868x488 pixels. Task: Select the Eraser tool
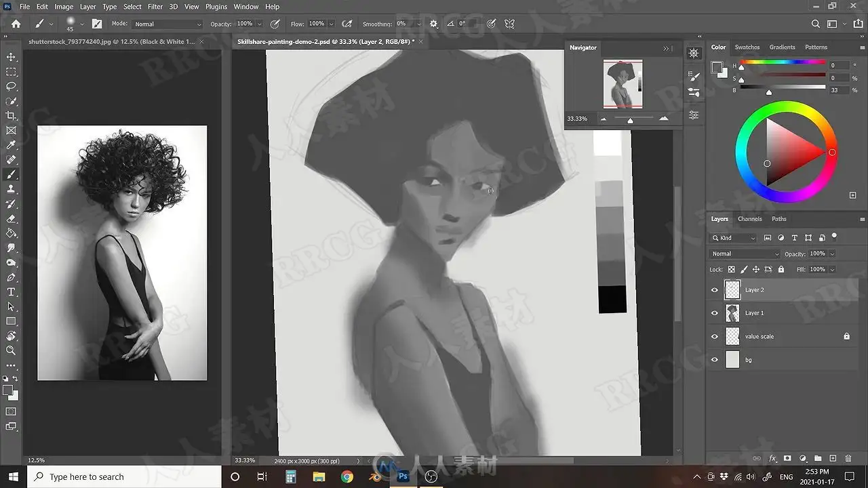click(11, 218)
